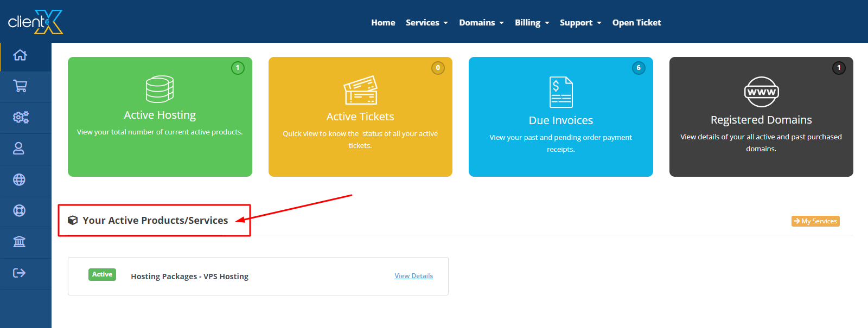Open the green Active Hosting card

(160, 117)
